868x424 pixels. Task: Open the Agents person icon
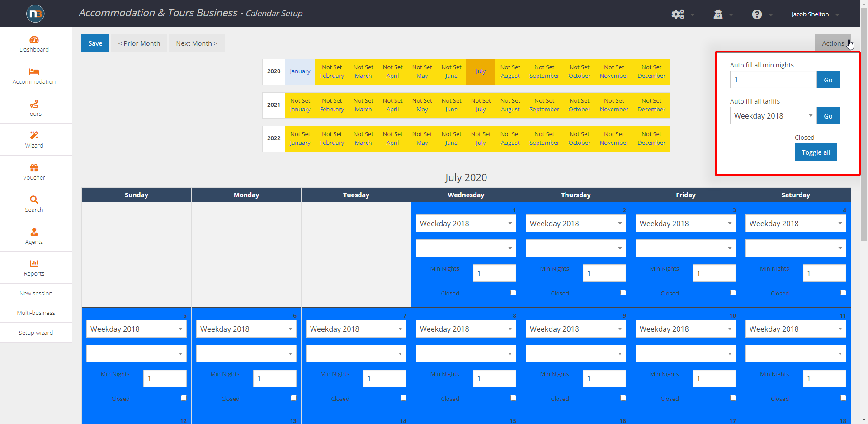[x=34, y=232]
